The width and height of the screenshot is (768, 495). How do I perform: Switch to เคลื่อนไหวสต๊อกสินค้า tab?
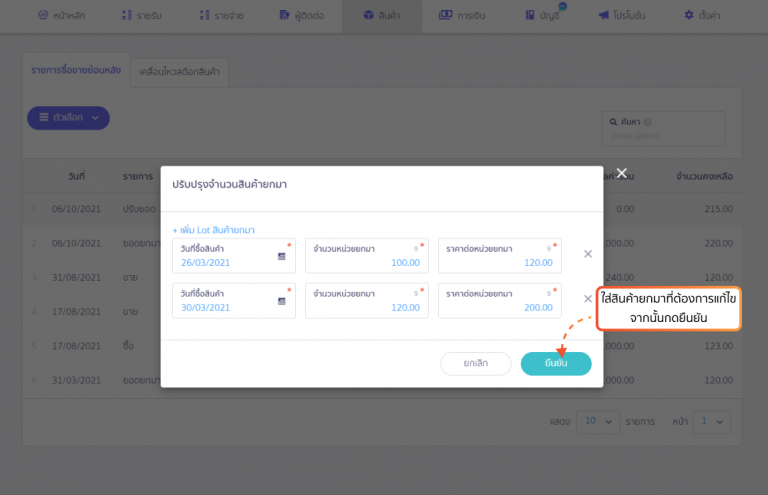click(x=181, y=72)
